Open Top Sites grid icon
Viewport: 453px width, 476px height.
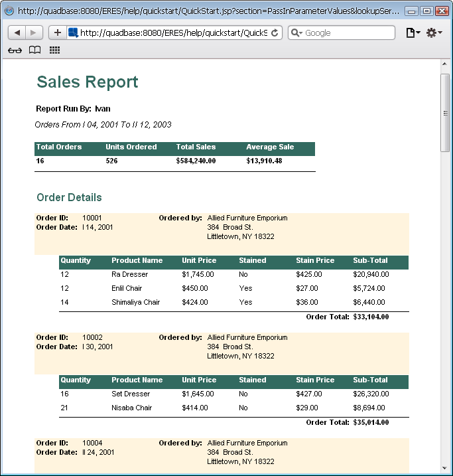tap(54, 50)
